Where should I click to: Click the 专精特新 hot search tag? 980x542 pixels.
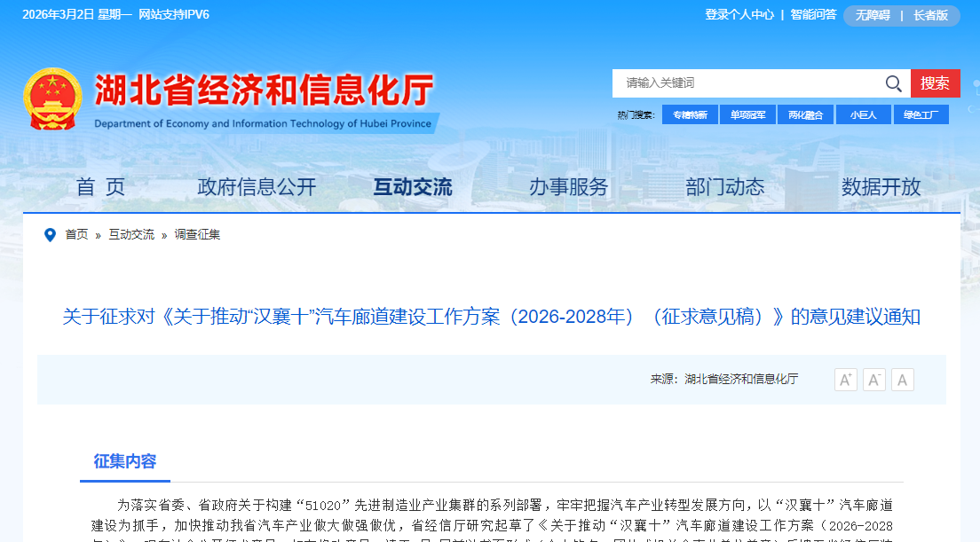690,114
